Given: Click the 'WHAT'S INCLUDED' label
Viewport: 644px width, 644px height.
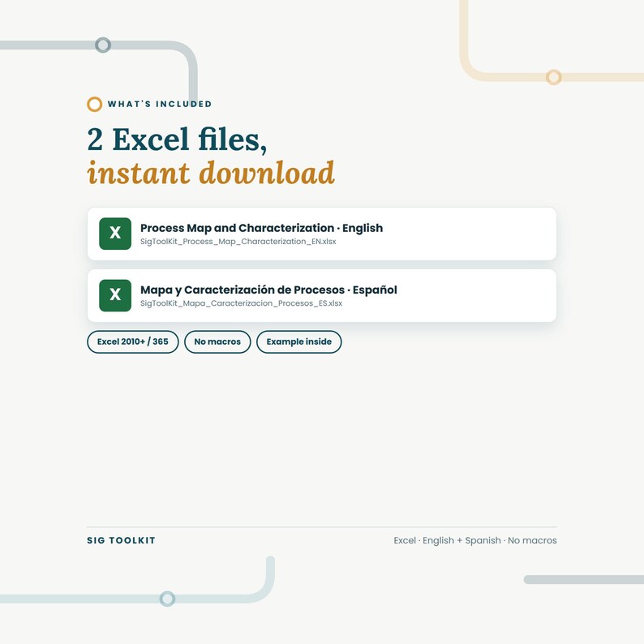Looking at the screenshot, I should pos(160,104).
